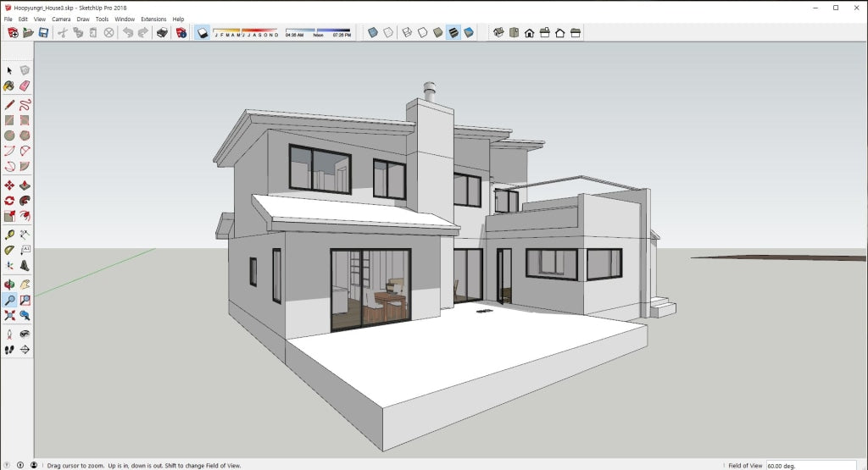
Task: Select the Tape Measure tool
Action: coord(9,235)
